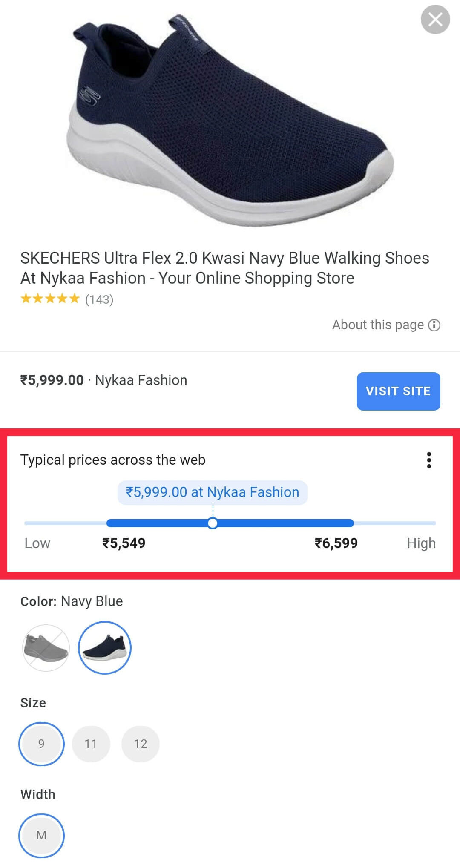Click the rupee price marker on the slider
The image size is (460, 868).
tap(212, 492)
